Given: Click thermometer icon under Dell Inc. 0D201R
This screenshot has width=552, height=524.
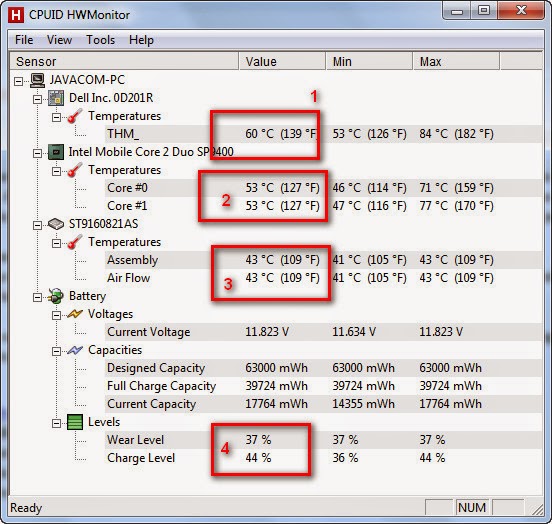Looking at the screenshot, I should click(x=75, y=116).
